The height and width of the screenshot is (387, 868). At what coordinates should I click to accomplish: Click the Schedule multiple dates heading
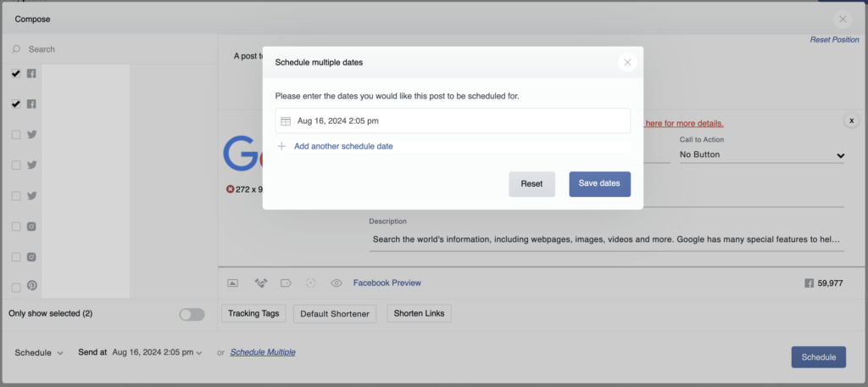319,62
